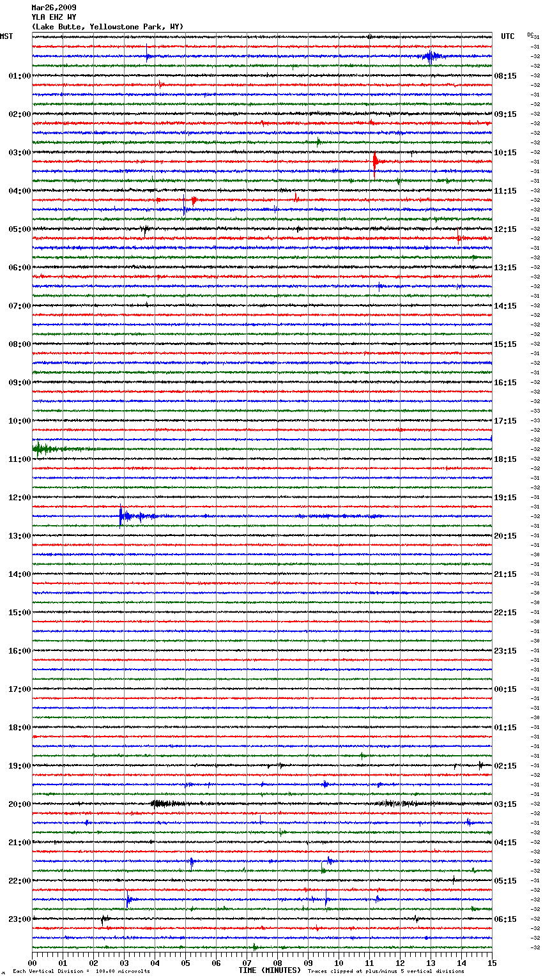Click minute tick label 08 on bottom axis
Viewport: 543px width, 980px height.
[x=277, y=963]
